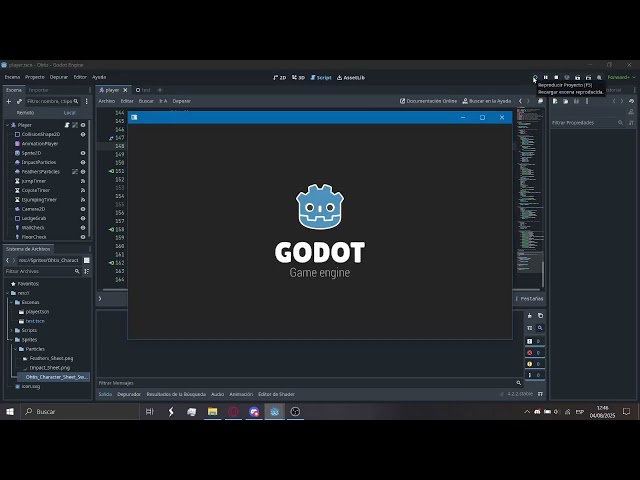
Task: Toggle visibility of WallCheck node
Action: pyautogui.click(x=83, y=228)
